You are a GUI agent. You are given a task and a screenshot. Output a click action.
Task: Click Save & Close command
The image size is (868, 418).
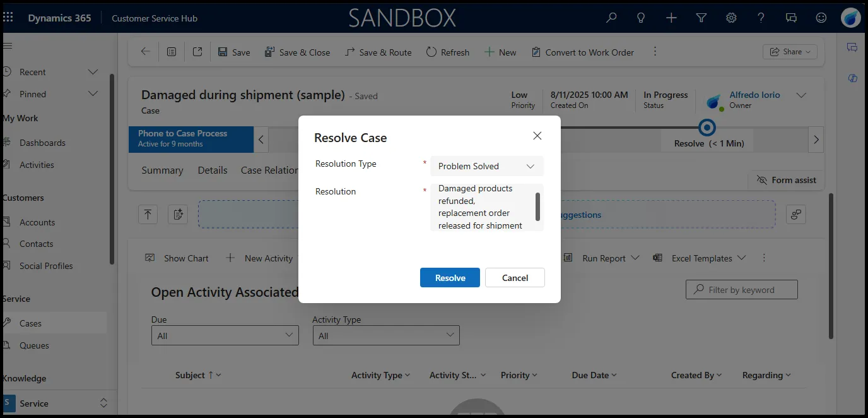297,52
